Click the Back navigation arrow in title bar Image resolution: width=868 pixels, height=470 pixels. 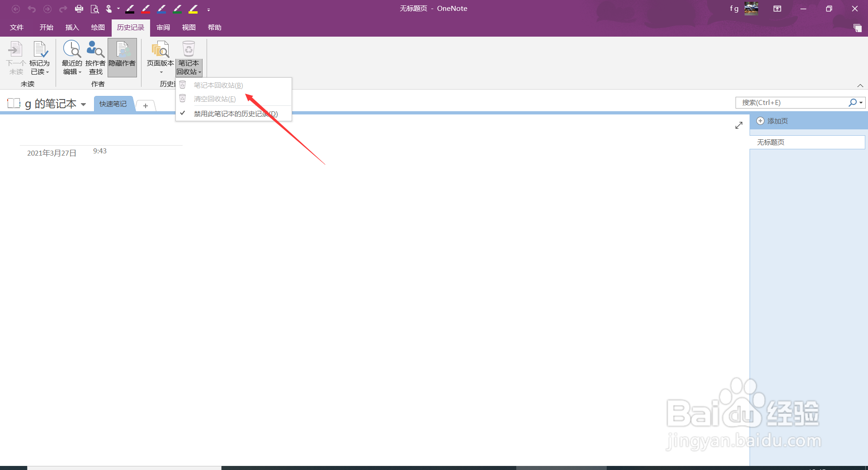[x=16, y=9]
